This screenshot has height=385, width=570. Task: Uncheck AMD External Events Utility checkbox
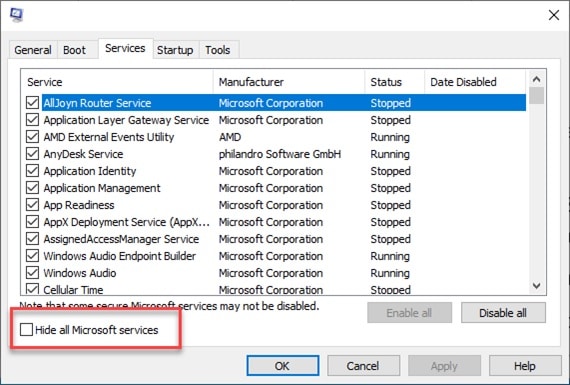32,137
